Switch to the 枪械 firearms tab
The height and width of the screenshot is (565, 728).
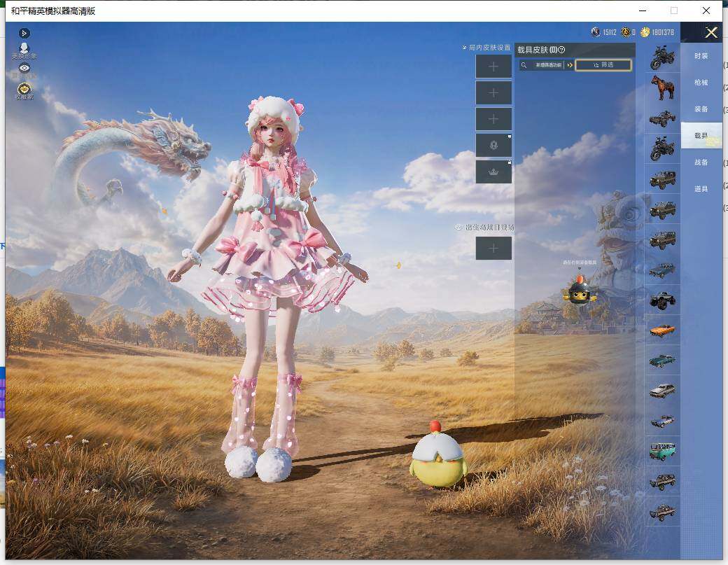point(701,82)
